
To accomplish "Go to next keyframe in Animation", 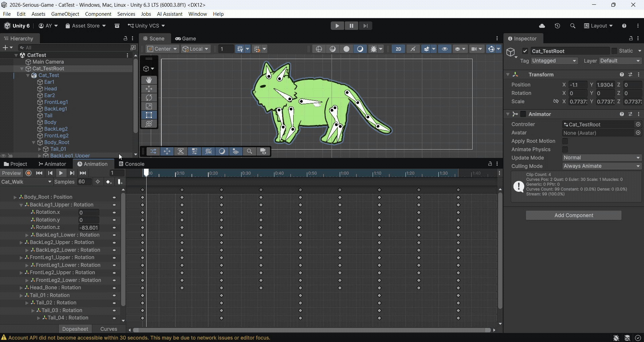I will [x=72, y=173].
